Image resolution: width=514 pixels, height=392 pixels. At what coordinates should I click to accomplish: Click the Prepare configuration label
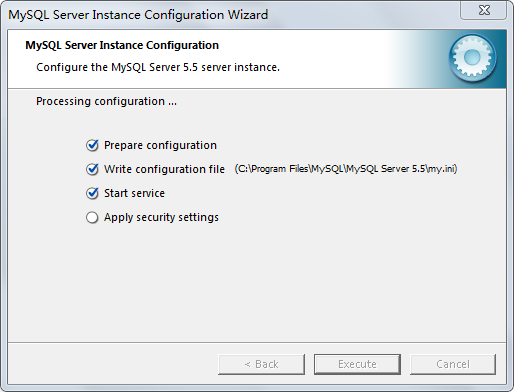(160, 145)
